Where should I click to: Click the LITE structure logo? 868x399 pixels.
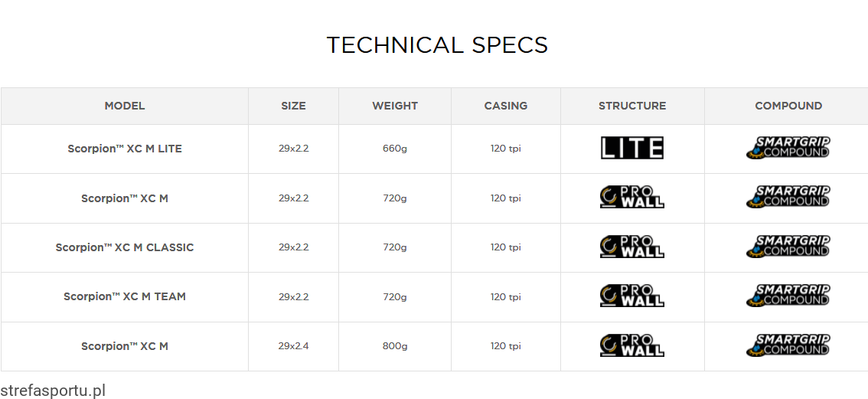(x=631, y=148)
